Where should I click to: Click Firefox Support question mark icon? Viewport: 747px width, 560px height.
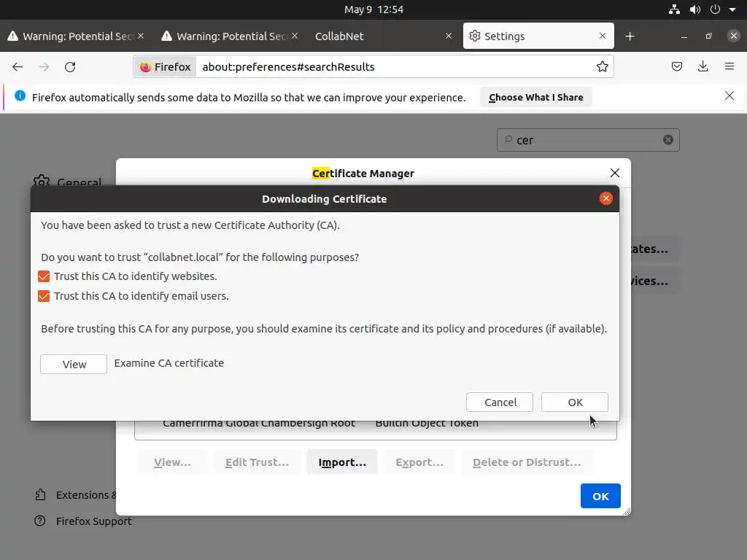click(40, 521)
